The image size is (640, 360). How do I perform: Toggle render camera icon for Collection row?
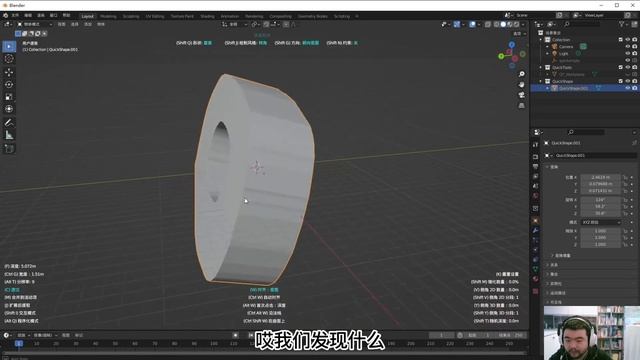pyautogui.click(x=635, y=40)
